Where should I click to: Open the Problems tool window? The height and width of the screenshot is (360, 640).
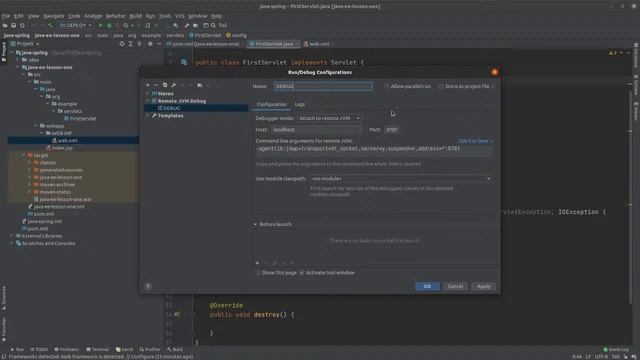(x=67, y=349)
